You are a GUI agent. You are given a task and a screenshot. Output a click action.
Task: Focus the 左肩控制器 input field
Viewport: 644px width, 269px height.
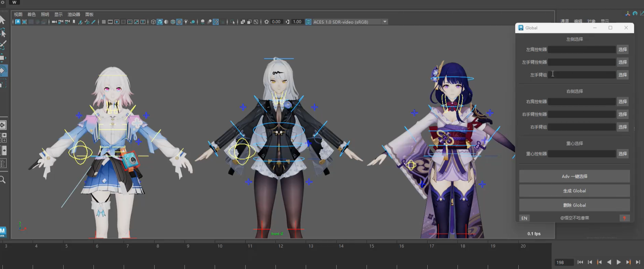582,49
